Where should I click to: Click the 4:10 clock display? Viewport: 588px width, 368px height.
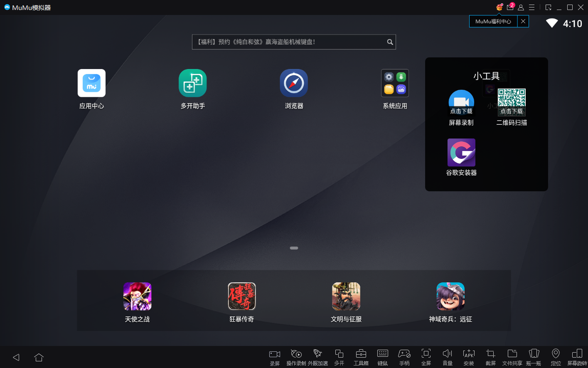[x=572, y=24]
